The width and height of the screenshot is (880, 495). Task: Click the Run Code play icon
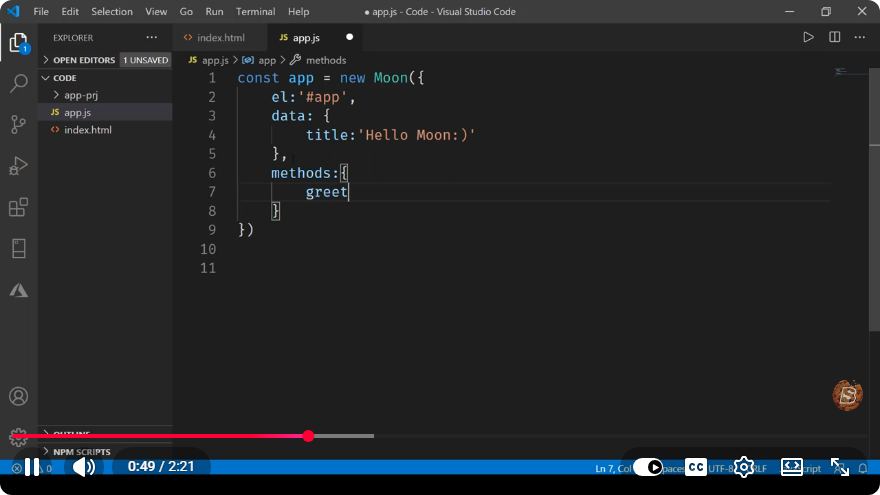coord(808,38)
